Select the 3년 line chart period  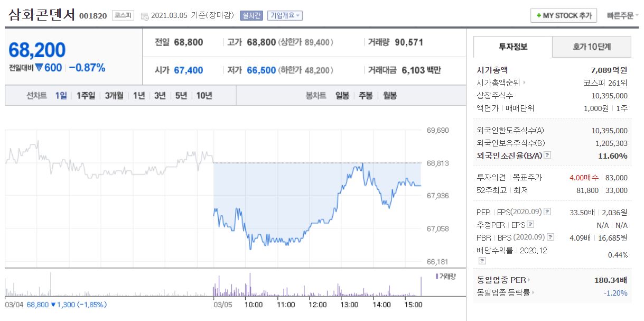click(160, 96)
